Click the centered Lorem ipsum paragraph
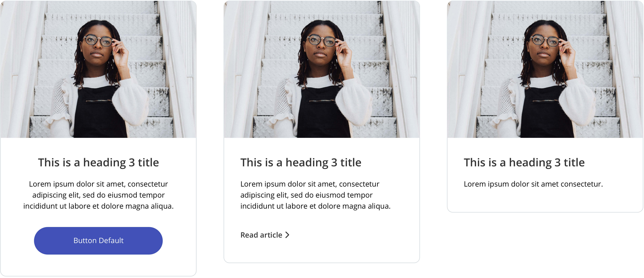644x278 pixels. pyautogui.click(x=98, y=195)
